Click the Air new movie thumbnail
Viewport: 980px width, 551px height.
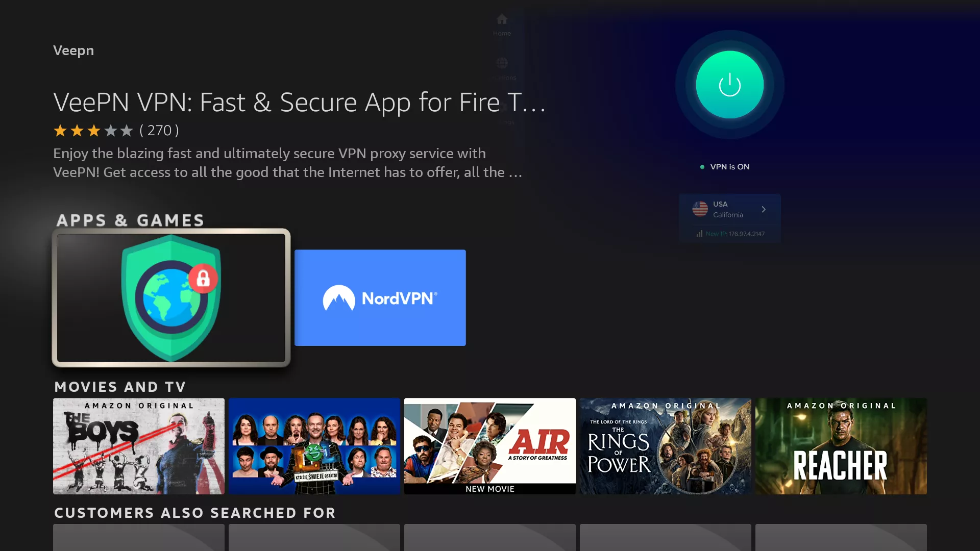click(x=490, y=446)
